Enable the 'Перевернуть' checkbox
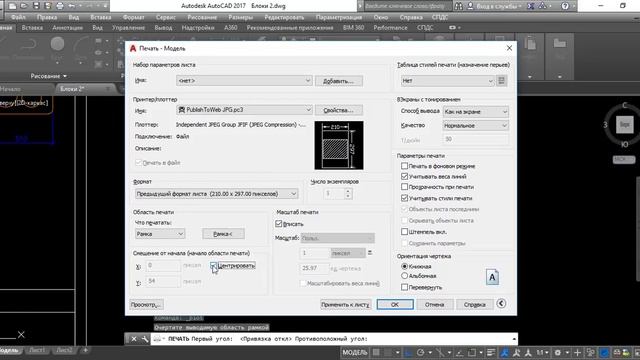 tap(404, 287)
